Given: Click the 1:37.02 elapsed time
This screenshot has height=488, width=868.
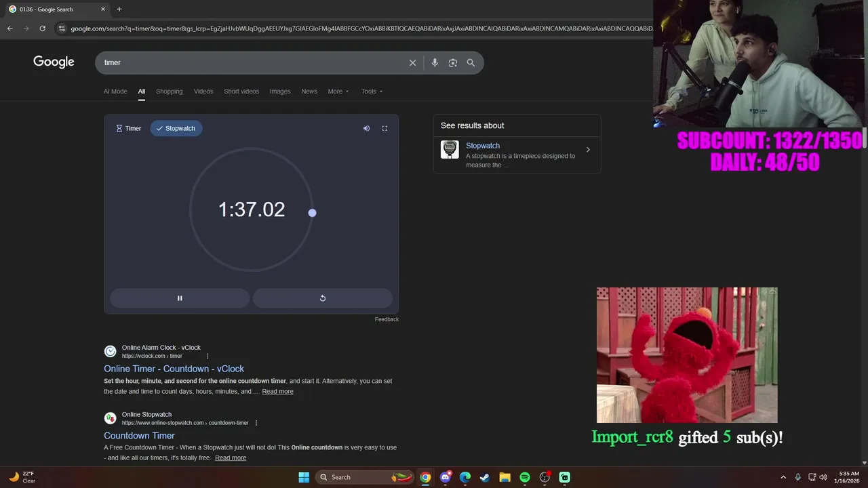Looking at the screenshot, I should click(x=251, y=209).
